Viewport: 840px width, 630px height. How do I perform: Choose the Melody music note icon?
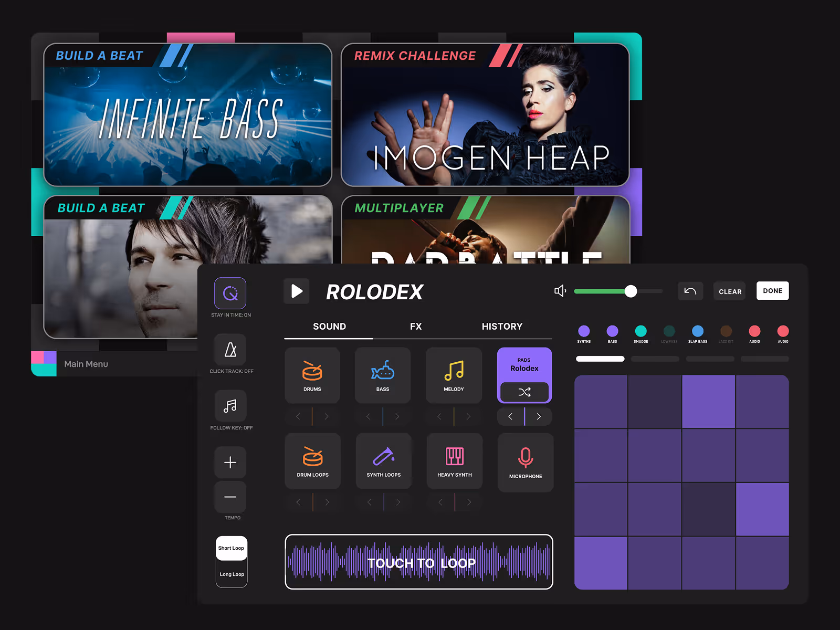point(454,370)
